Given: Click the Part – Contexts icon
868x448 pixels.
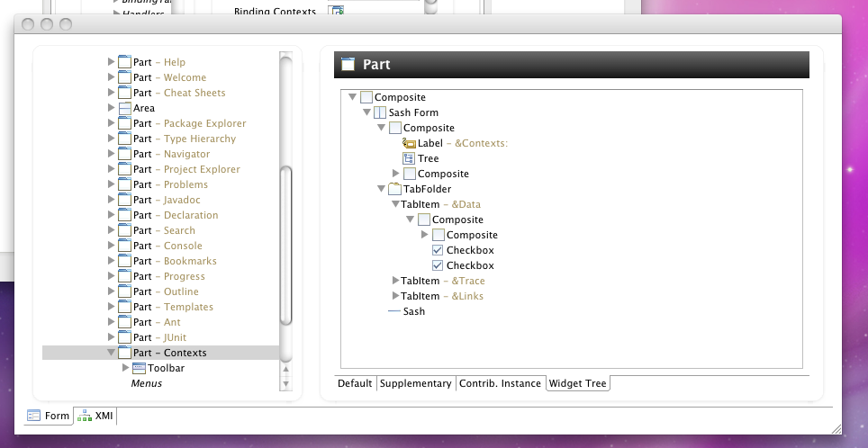Looking at the screenshot, I should (x=124, y=353).
